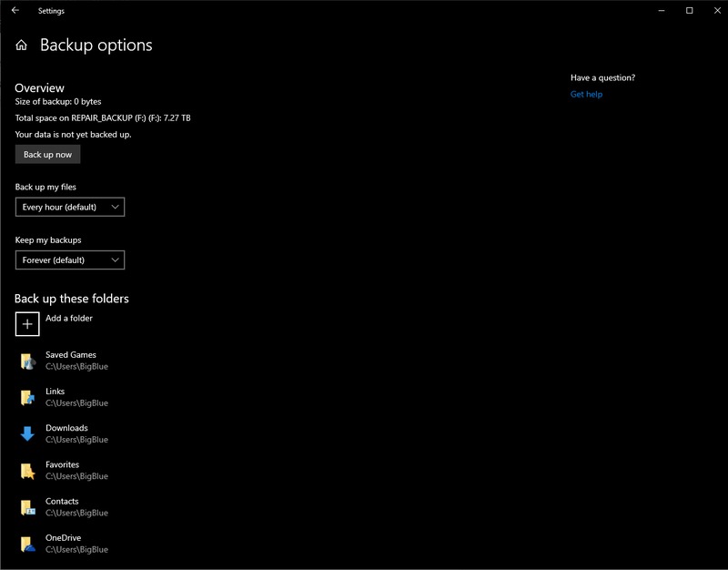Select the Saved Games folder icon

tap(27, 361)
